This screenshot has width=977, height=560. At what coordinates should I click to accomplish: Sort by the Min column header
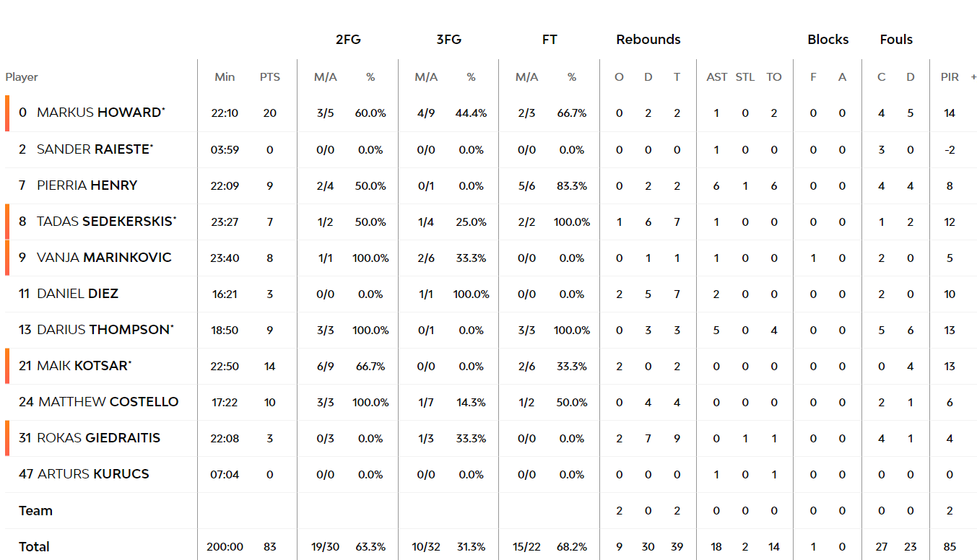[225, 77]
